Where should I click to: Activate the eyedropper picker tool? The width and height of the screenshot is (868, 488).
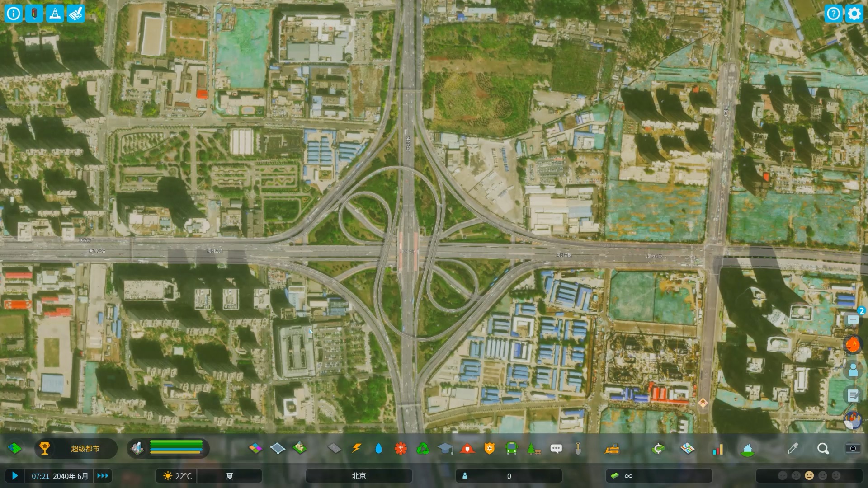click(793, 448)
